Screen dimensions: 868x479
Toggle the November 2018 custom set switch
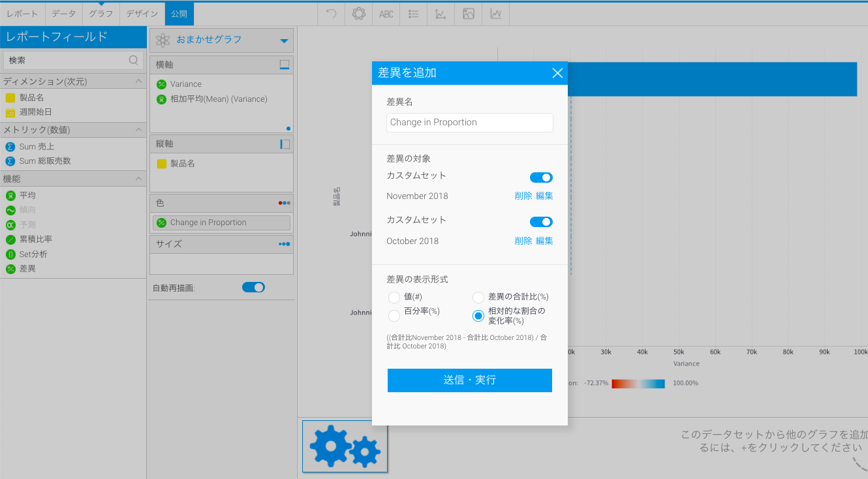click(x=541, y=178)
